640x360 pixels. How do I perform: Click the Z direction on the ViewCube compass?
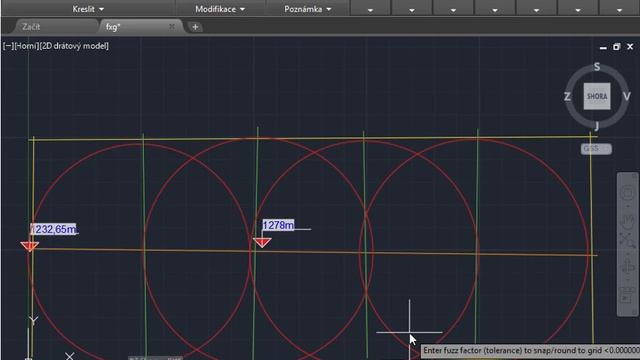coord(567,97)
